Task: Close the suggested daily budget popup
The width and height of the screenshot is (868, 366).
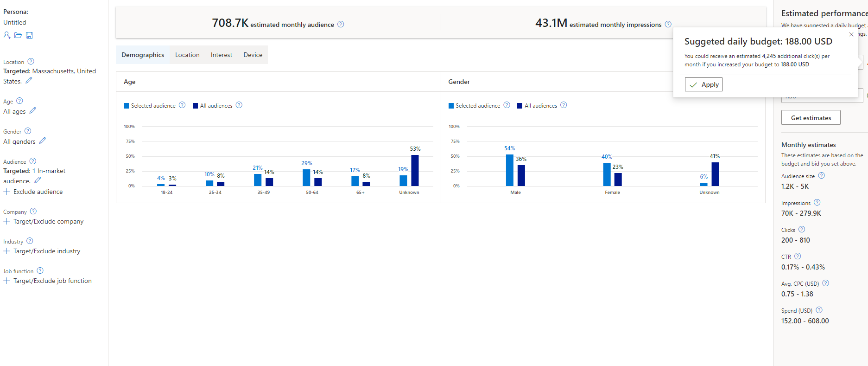Action: point(851,34)
